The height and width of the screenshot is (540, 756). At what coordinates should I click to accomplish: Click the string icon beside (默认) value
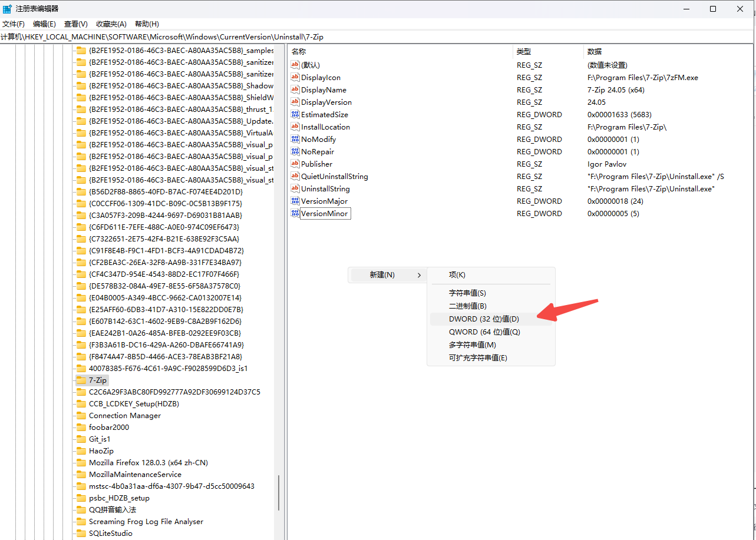(295, 65)
